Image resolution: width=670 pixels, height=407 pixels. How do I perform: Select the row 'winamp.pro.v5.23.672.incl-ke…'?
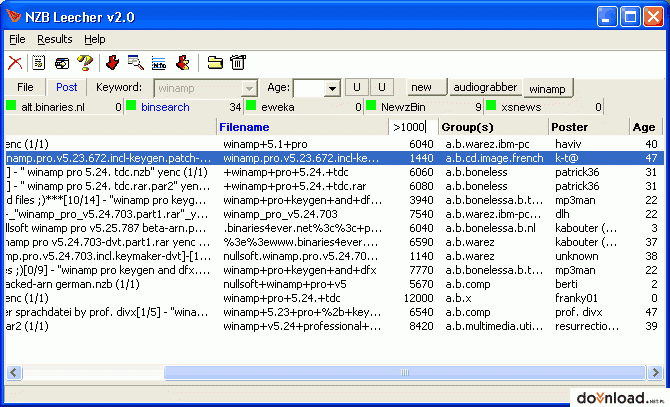click(335, 158)
